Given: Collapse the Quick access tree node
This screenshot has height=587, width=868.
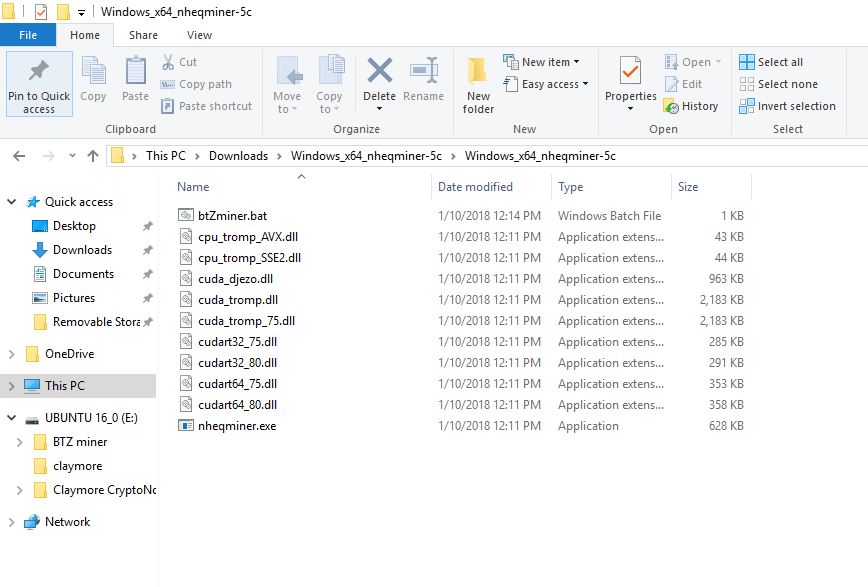Looking at the screenshot, I should click(x=12, y=202).
